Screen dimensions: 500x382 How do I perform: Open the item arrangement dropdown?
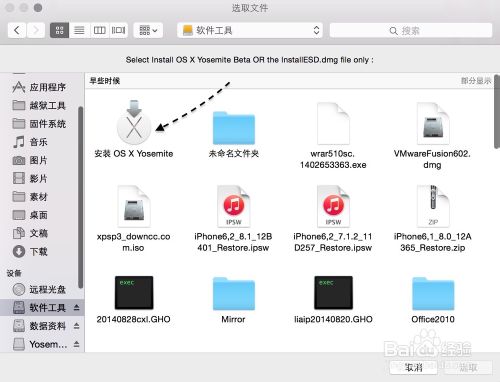148,30
